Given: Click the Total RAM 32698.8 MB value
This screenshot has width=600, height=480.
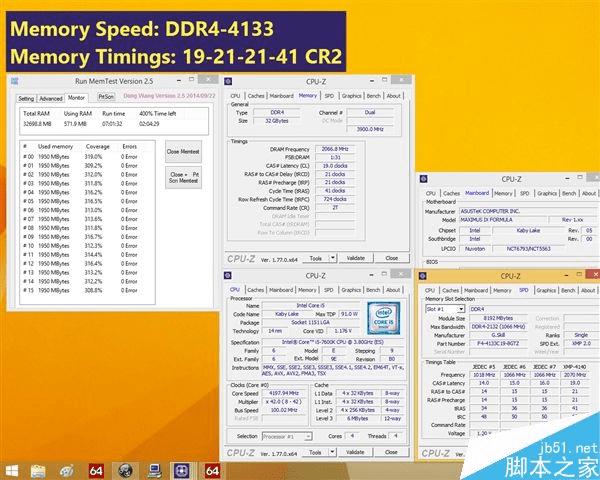Looking at the screenshot, I should [37, 124].
